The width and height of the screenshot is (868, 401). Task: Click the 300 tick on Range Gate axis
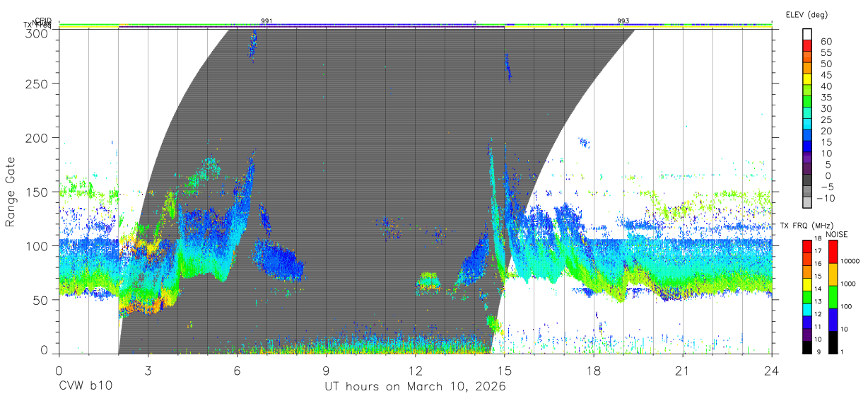coord(37,33)
